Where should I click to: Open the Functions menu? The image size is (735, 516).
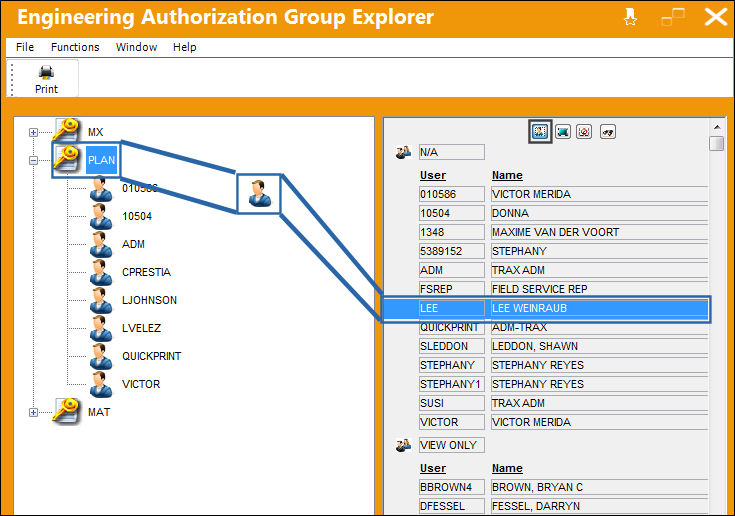tap(75, 47)
